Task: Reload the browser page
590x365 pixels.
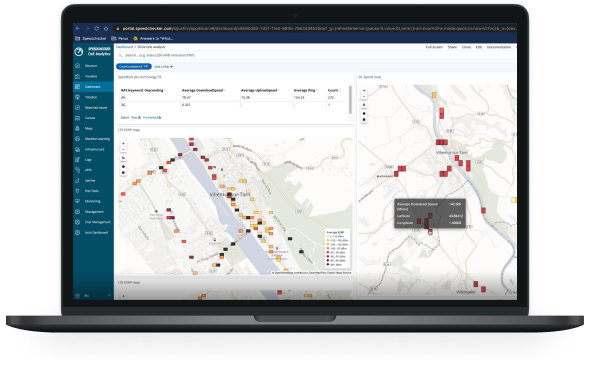Action: click(x=97, y=28)
